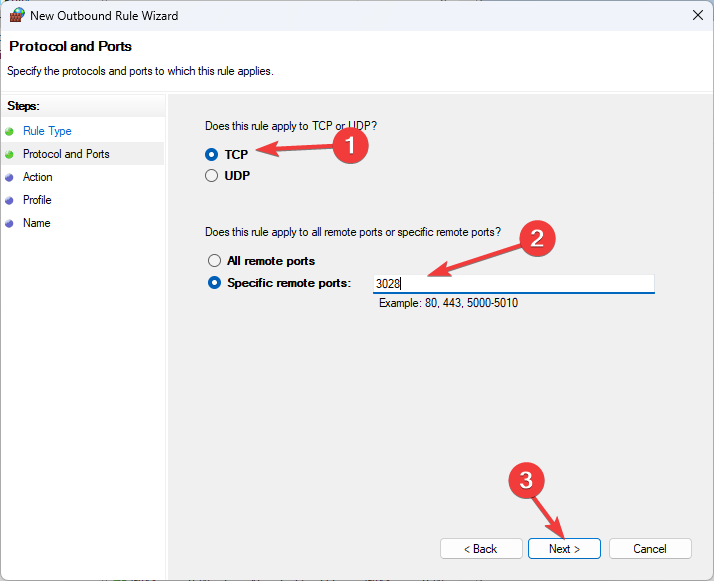Click Next to continue the wizard
The image size is (714, 581).
coord(563,549)
